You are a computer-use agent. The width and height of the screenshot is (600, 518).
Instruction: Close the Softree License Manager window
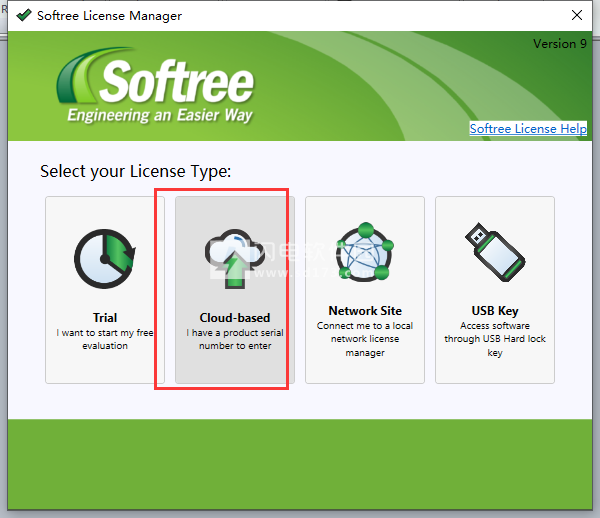577,15
